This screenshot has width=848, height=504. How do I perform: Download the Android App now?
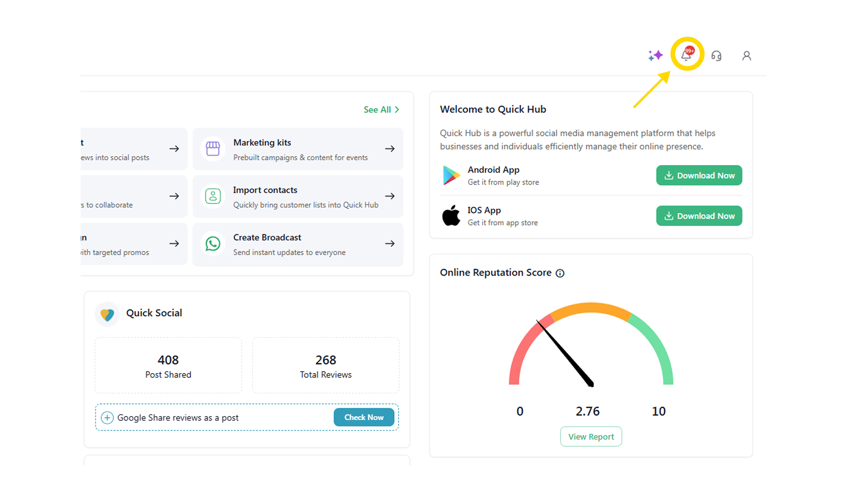tap(699, 175)
